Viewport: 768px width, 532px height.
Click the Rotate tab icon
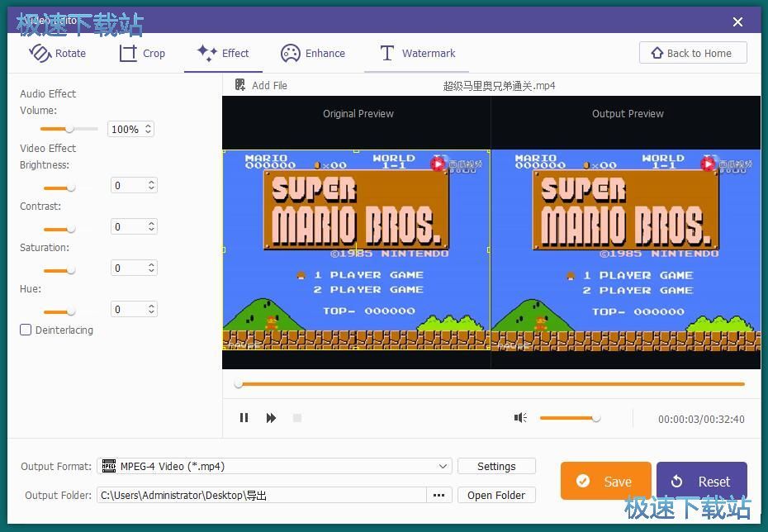[40, 53]
